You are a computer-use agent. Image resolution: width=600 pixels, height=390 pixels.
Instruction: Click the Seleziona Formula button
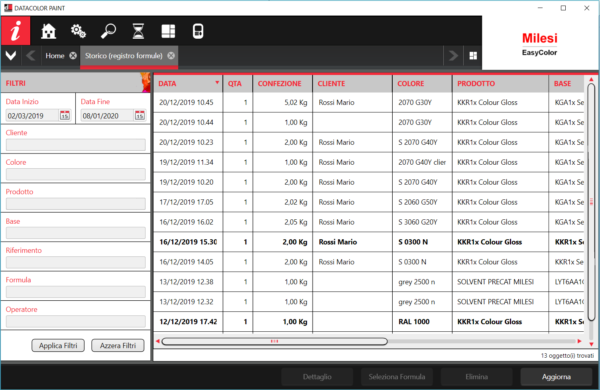coord(397,377)
